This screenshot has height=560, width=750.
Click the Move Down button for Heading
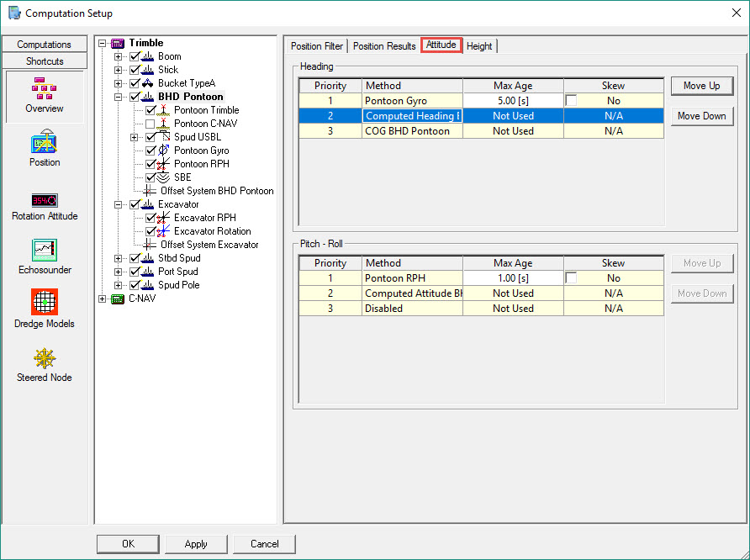pos(701,116)
